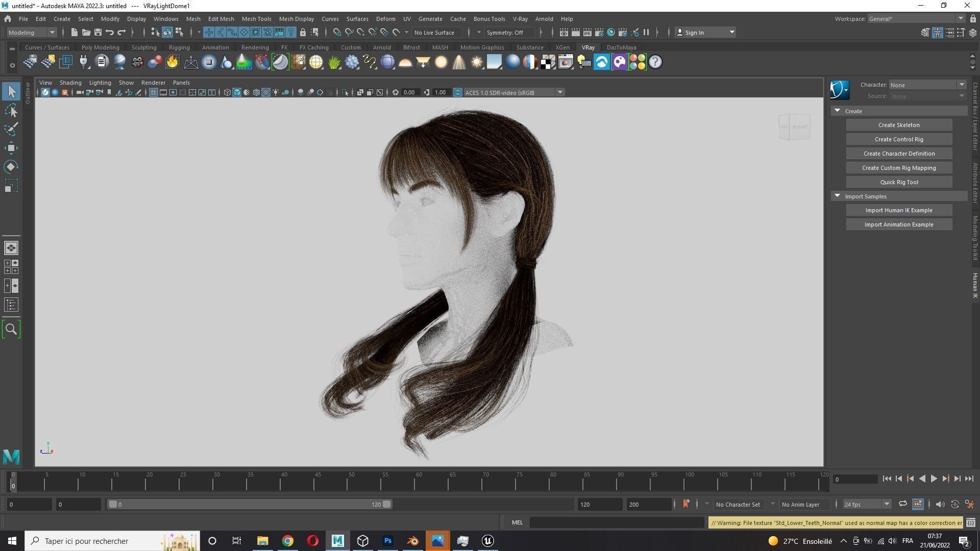The image size is (980, 551).
Task: Open the Mesh Tools menu
Action: coord(256,19)
